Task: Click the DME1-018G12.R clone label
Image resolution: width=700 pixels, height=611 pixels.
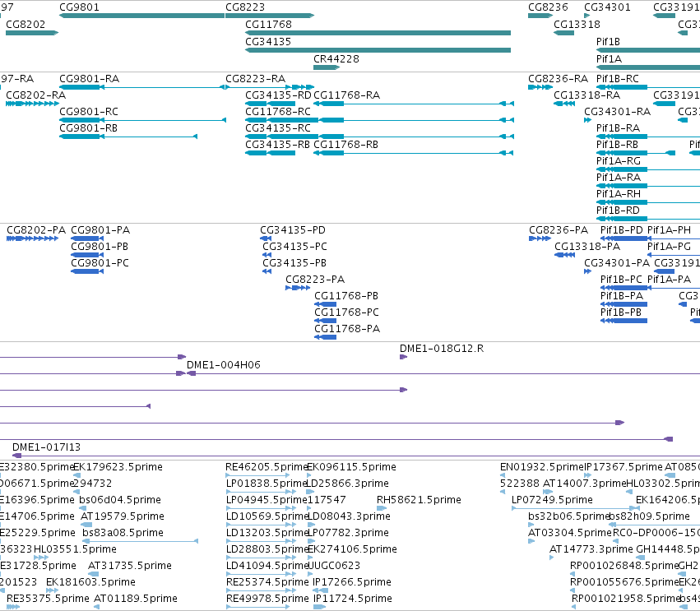Action: [x=442, y=349]
